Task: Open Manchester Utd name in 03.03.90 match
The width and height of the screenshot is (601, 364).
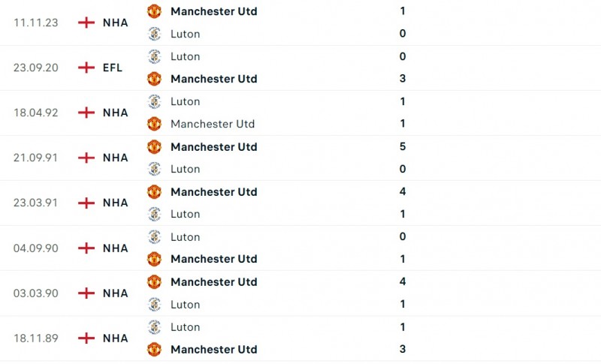Action: pos(213,281)
